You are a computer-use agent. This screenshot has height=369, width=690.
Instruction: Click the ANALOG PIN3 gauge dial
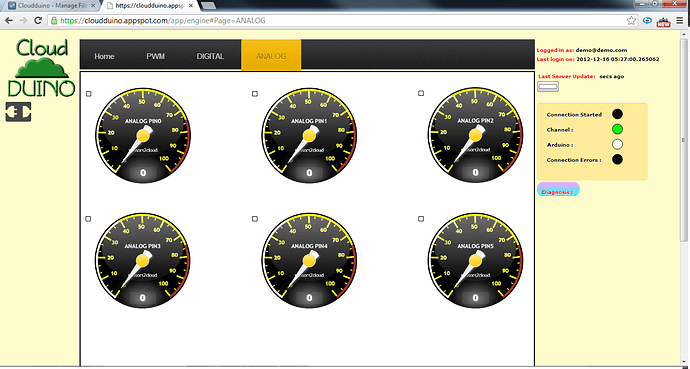click(x=143, y=260)
